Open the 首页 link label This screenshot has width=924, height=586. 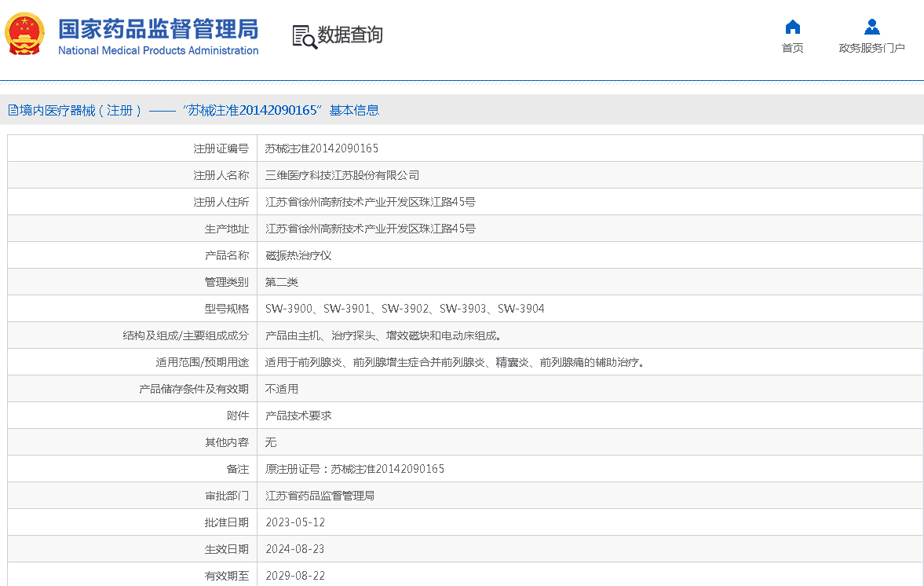point(792,48)
